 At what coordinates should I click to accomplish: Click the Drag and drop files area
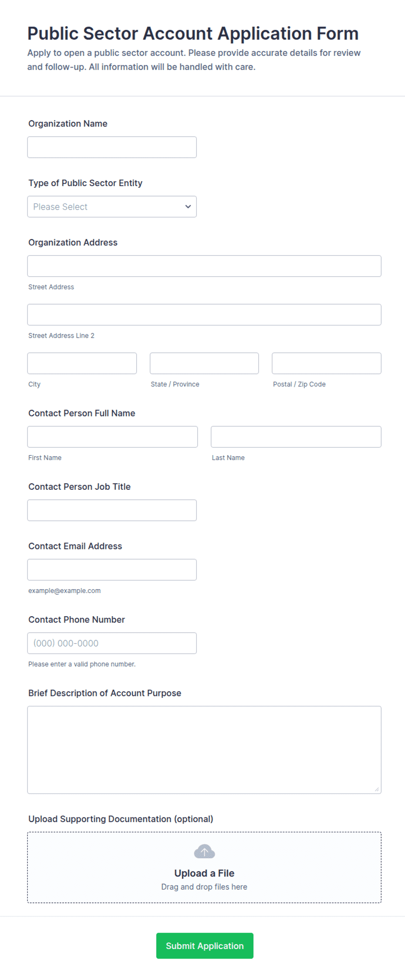coord(204,868)
